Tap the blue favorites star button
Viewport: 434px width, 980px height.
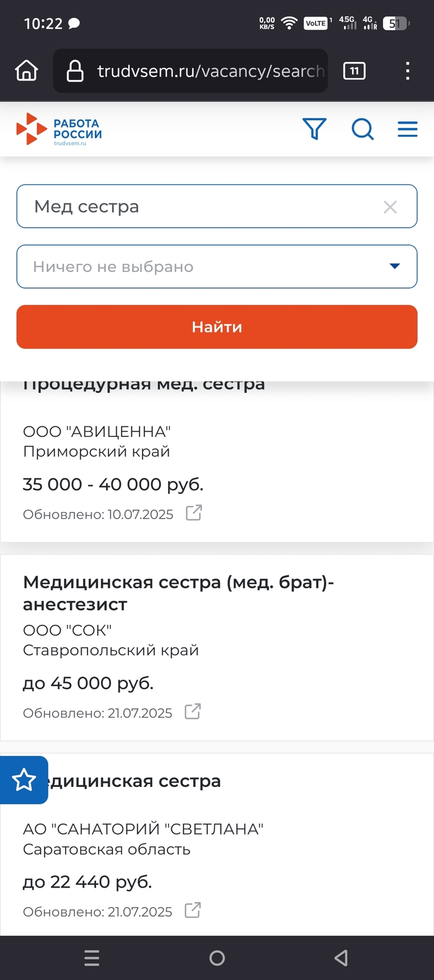pos(24,780)
